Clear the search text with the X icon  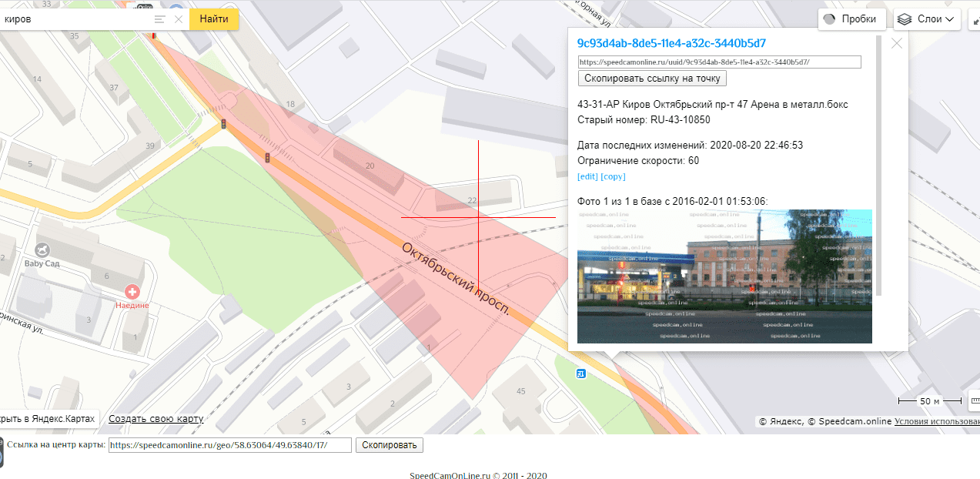[179, 19]
